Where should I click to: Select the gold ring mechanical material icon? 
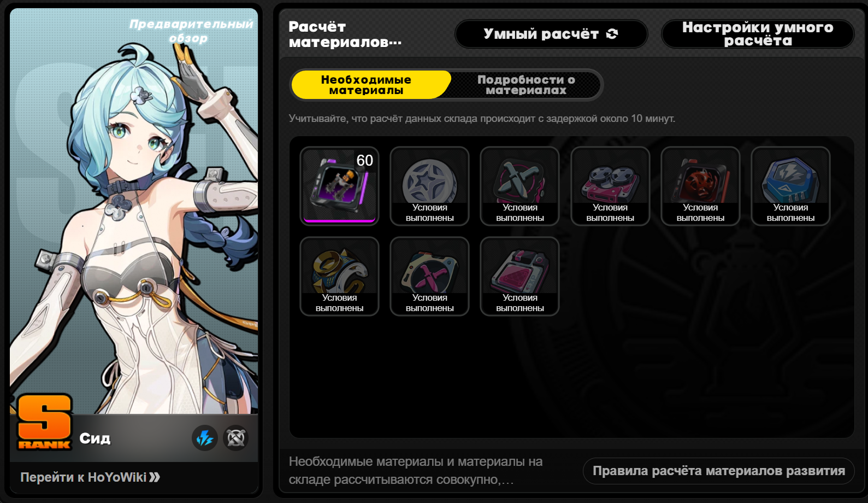[x=339, y=276]
